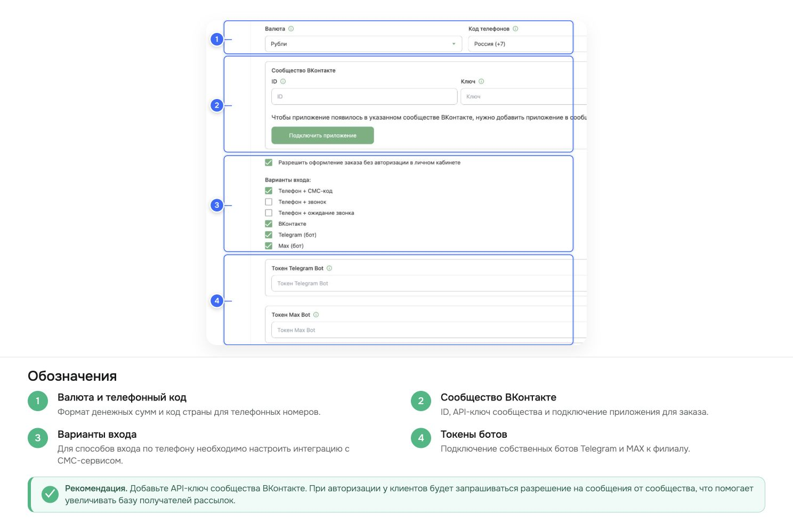The height and width of the screenshot is (532, 793).
Task: Focus the Токен Telegram Bot input
Action: [x=428, y=283]
